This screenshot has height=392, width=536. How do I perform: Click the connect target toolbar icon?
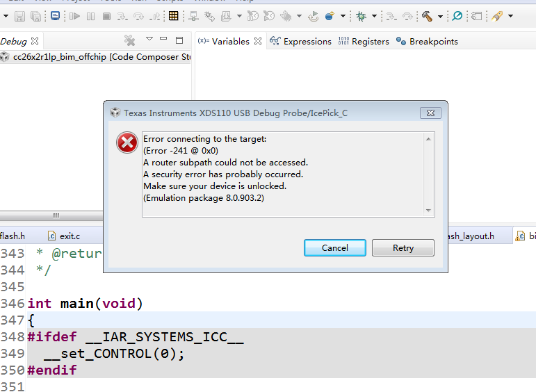[x=193, y=16]
